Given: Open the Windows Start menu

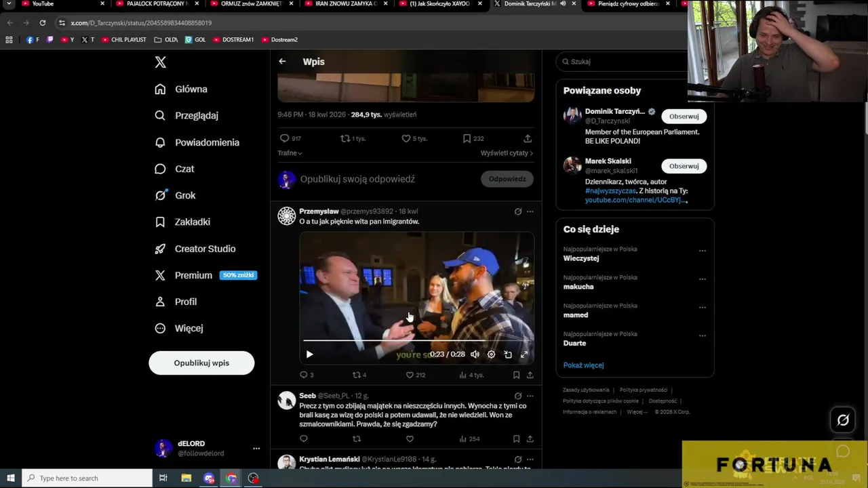Looking at the screenshot, I should (x=10, y=478).
